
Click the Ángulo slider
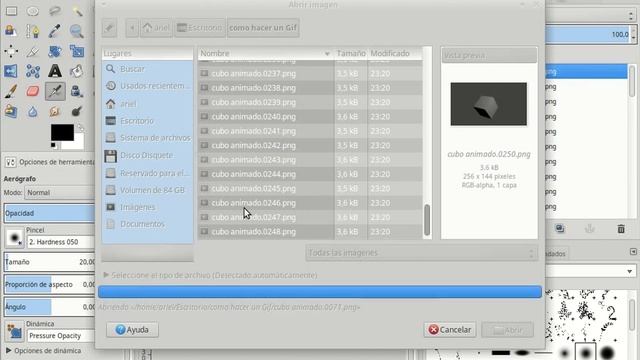[x=49, y=307]
